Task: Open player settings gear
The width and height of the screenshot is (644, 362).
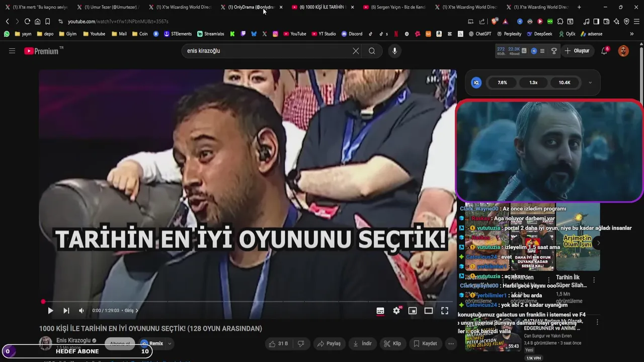Action: (396, 311)
